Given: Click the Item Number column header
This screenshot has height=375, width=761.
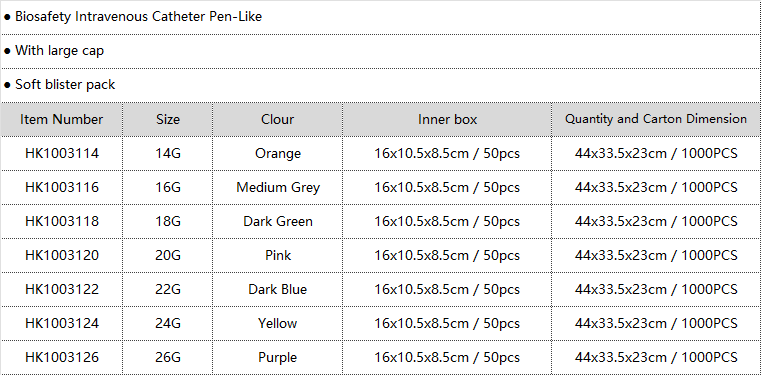Looking at the screenshot, I should point(62,119).
